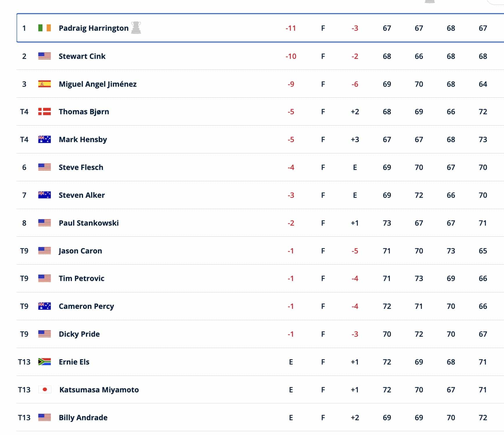Viewport: 504px width, 435px height.
Task: Select Miguel Angel Jiménez's name
Action: tap(98, 84)
